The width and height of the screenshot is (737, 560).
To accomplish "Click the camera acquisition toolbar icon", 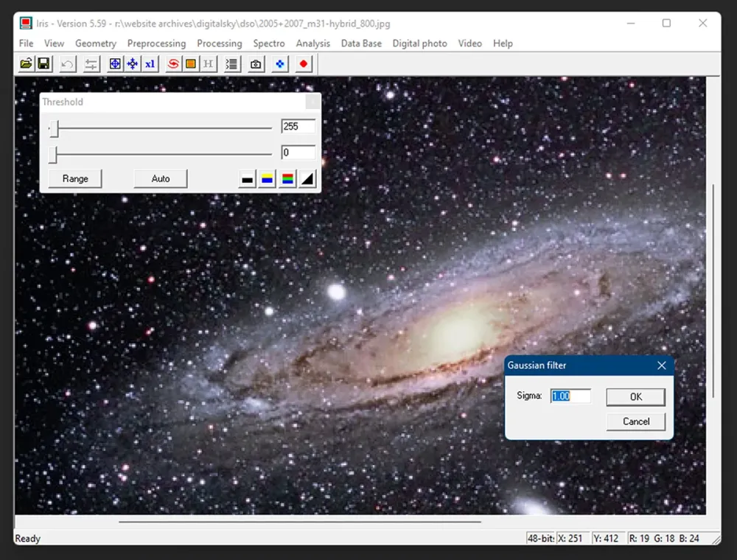I will pos(256,64).
